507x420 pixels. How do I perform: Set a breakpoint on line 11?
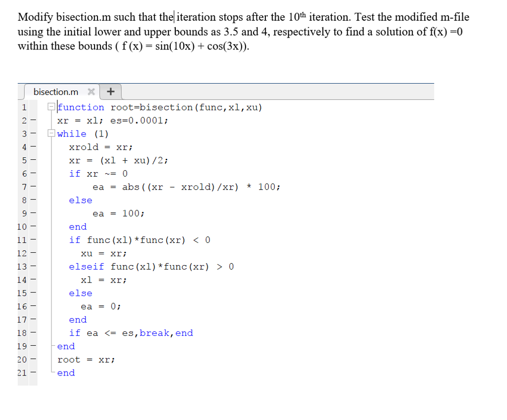pyautogui.click(x=32, y=240)
